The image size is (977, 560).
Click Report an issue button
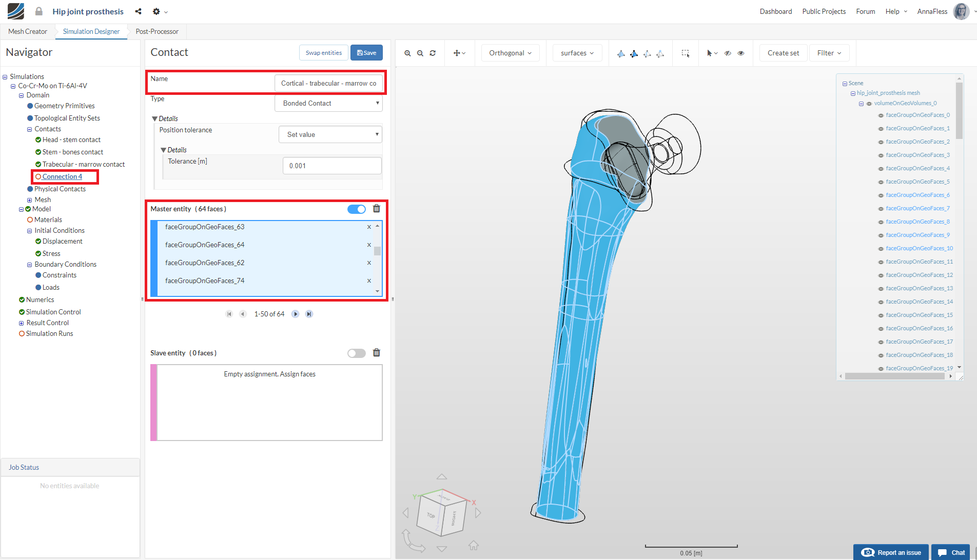pyautogui.click(x=891, y=552)
